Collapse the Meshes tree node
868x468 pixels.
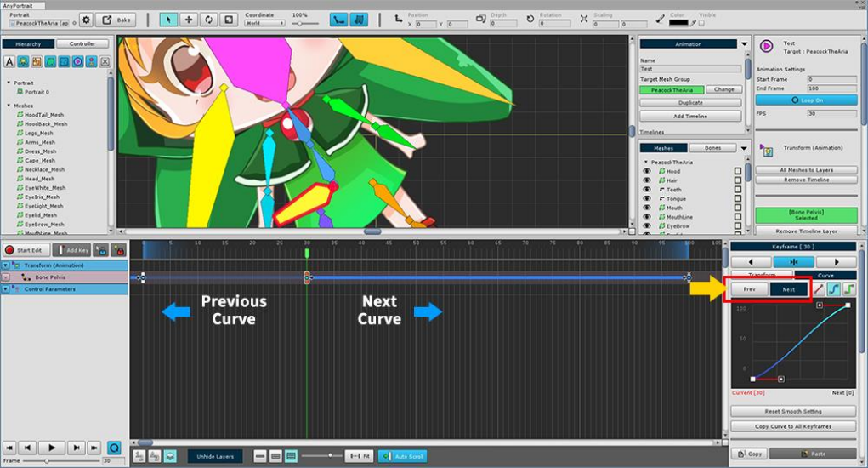pos(9,106)
